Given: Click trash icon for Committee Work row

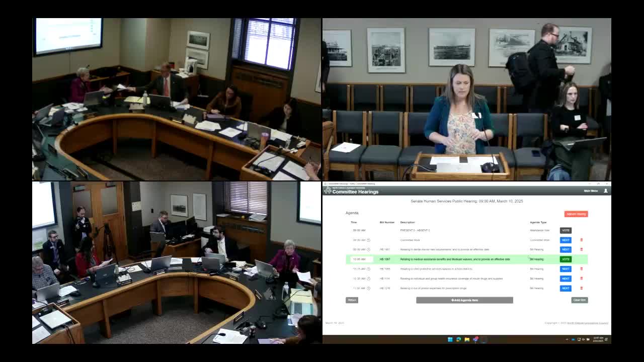Looking at the screenshot, I should tap(582, 240).
